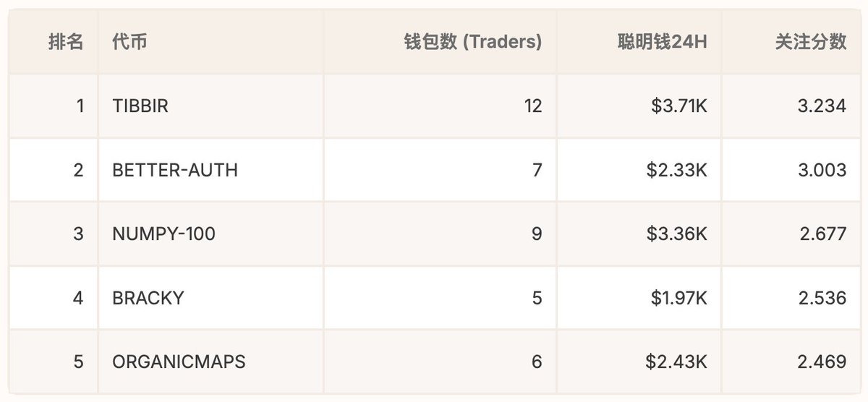Select the ORGANICMAPS token cell
The height and width of the screenshot is (402, 868).
click(x=179, y=361)
